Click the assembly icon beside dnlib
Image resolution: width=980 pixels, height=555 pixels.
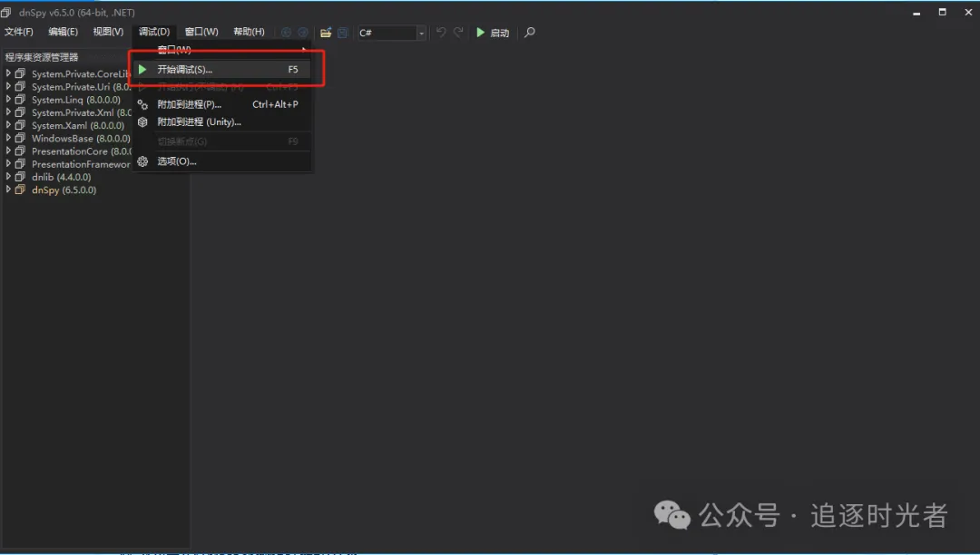(x=20, y=177)
